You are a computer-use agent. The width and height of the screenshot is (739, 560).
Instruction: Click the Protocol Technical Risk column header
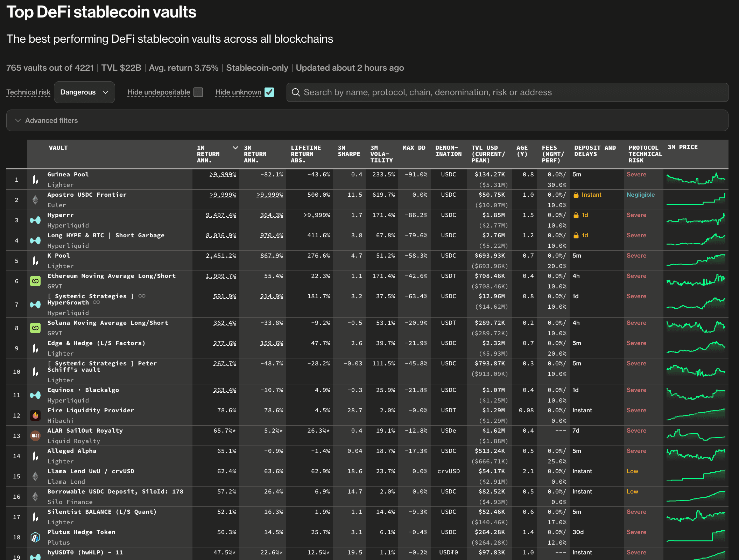click(645, 154)
